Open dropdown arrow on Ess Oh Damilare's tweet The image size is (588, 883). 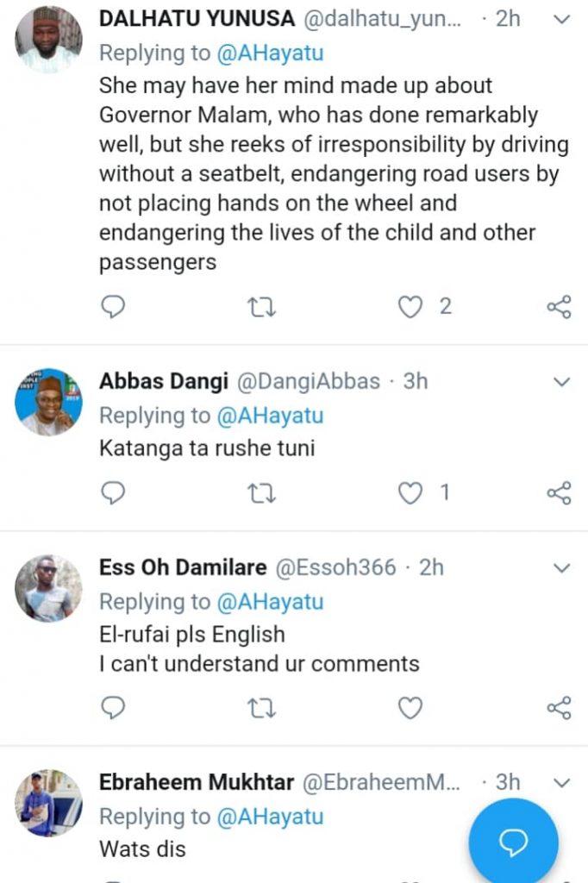pos(561,567)
